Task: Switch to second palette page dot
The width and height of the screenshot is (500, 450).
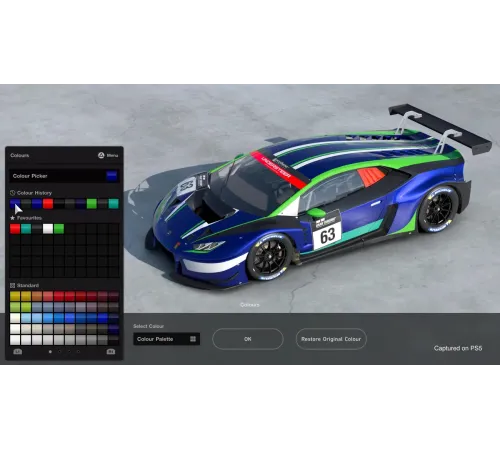Action: pyautogui.click(x=60, y=352)
